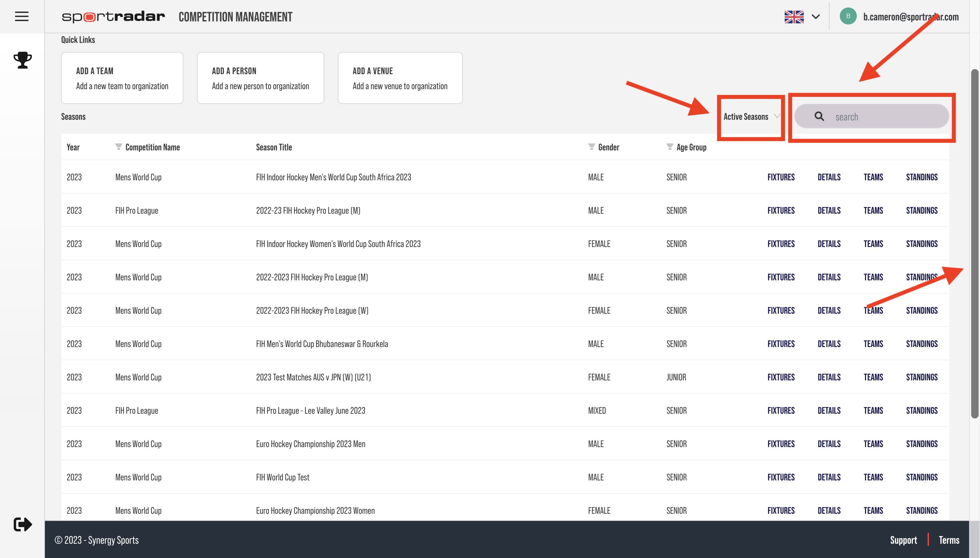Open the b.cameron@sportradar.com account menu
Viewport: 980px width, 558px height.
[911, 17]
